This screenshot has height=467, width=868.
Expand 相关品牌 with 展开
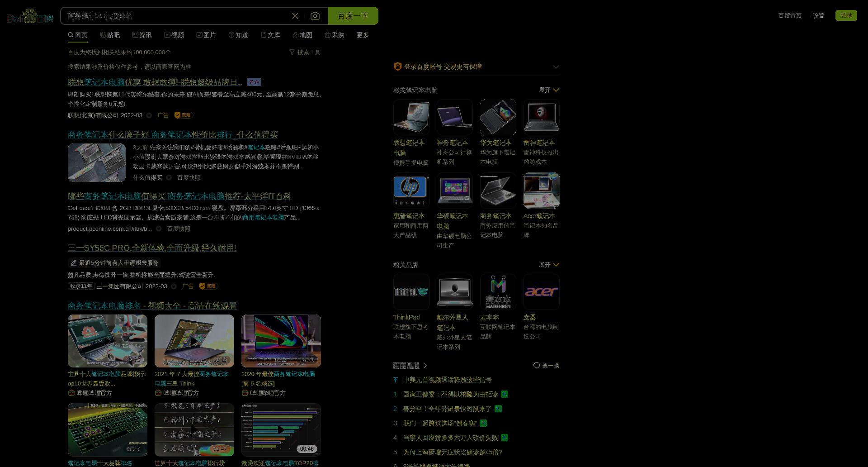click(549, 265)
